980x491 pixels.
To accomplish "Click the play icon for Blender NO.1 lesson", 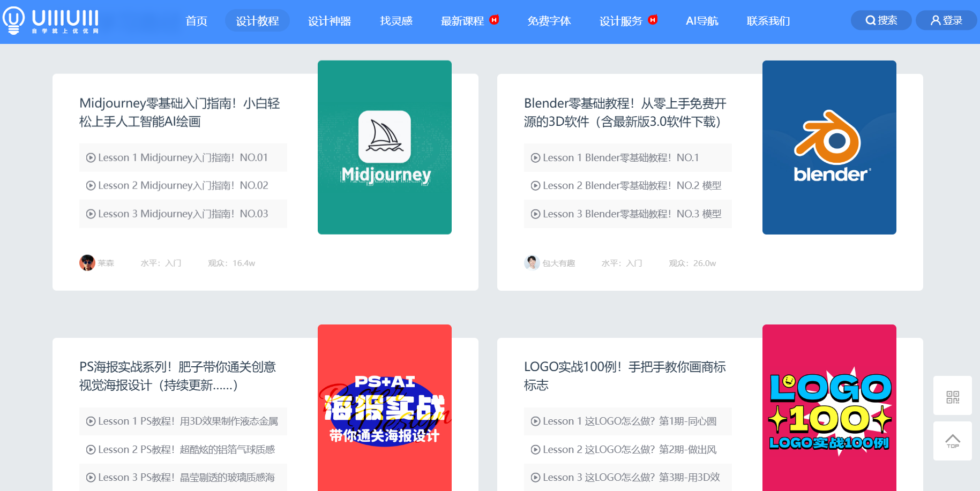I will (536, 158).
